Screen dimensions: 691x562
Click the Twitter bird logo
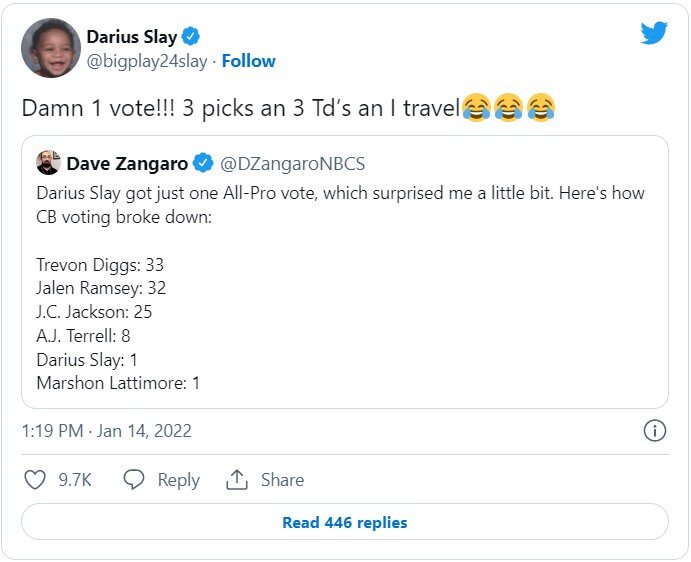[654, 33]
